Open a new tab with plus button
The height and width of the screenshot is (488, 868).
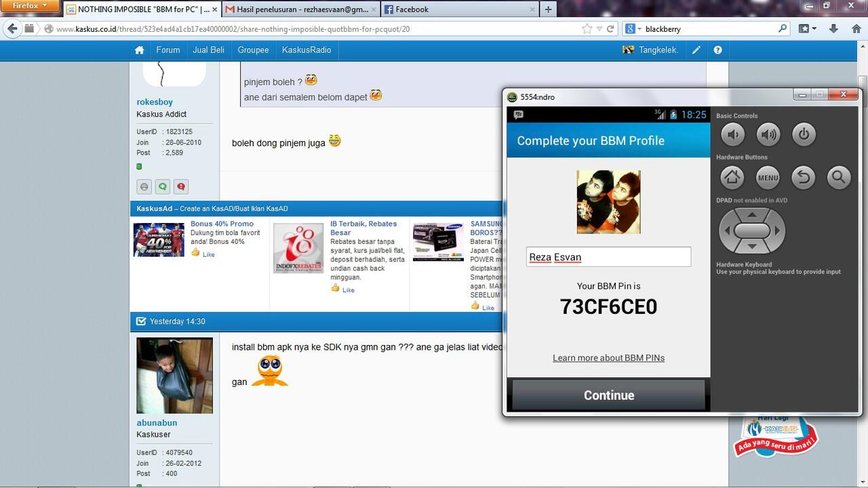(x=548, y=9)
